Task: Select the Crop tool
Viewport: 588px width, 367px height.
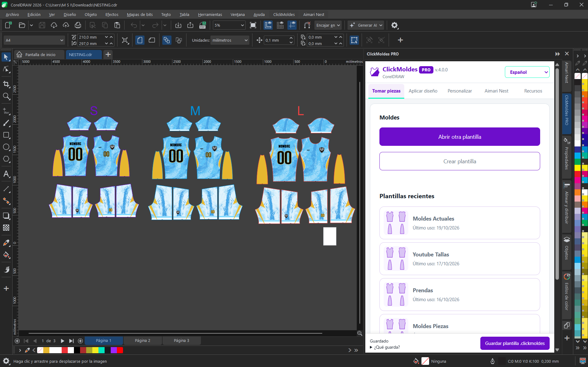Action: pyautogui.click(x=6, y=84)
